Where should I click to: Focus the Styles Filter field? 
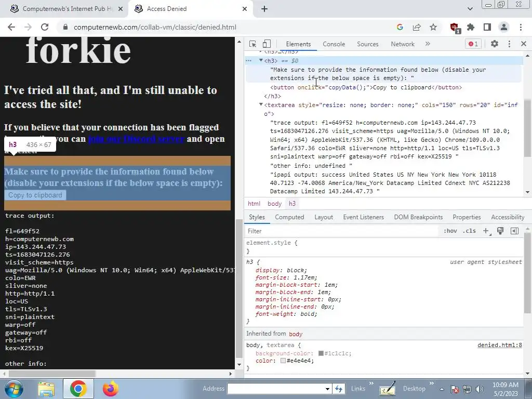(x=342, y=231)
